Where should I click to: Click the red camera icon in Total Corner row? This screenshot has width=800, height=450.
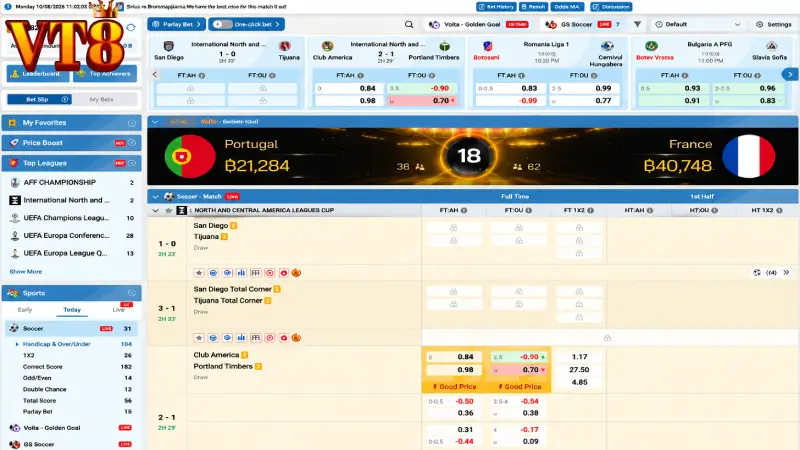coord(284,338)
